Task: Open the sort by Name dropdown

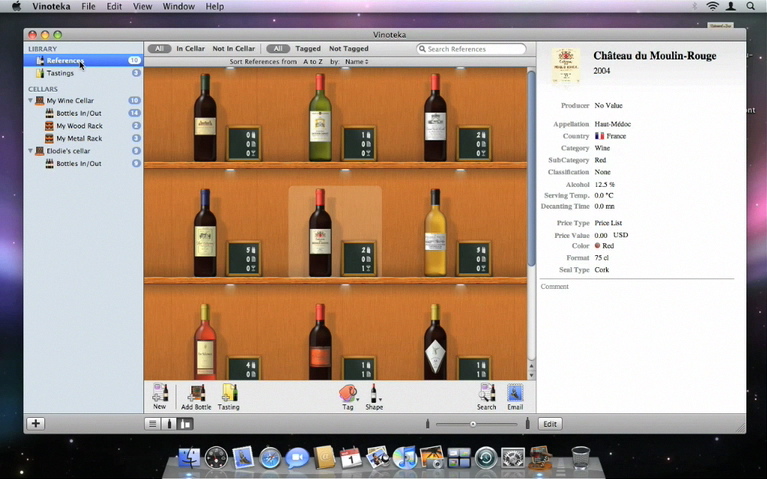Action: [357, 62]
